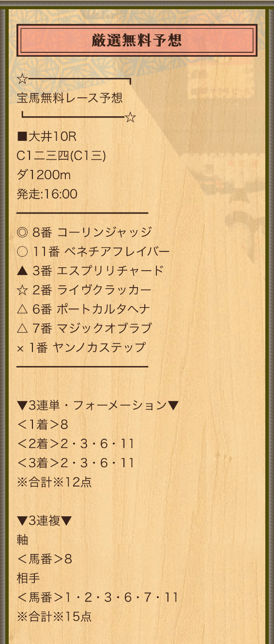This screenshot has height=644, width=274.
Task: Click the 厳選無料予想 header banner
Action: [137, 40]
